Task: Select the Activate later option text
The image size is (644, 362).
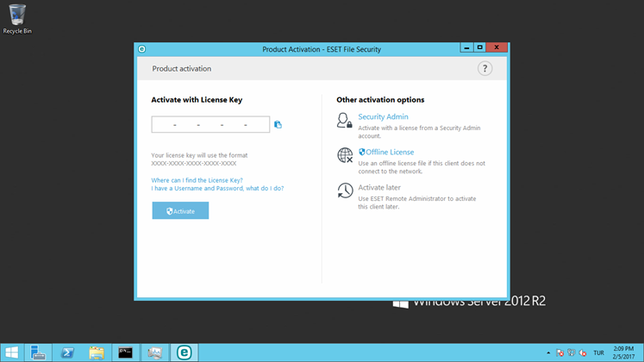Action: tap(379, 188)
